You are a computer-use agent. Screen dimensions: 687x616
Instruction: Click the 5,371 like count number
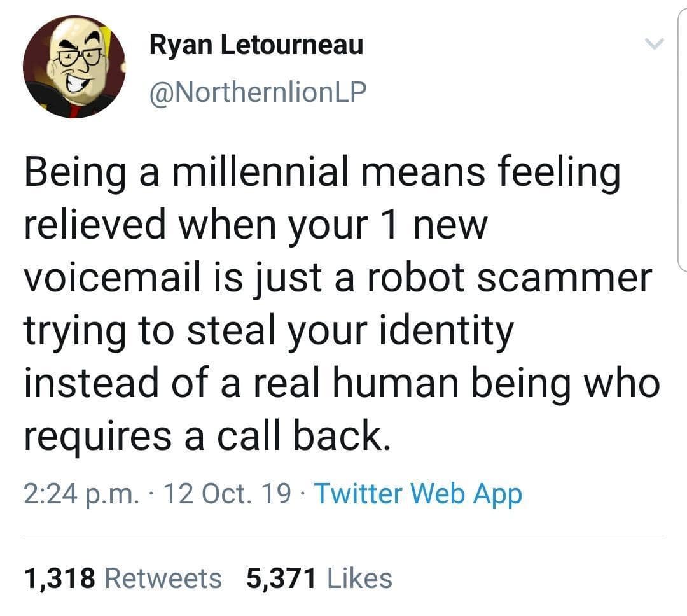281,578
